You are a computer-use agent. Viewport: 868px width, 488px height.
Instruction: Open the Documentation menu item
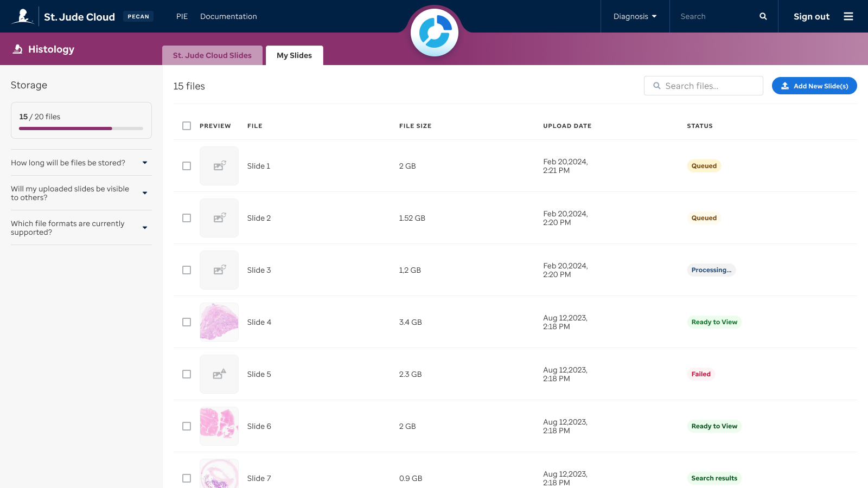point(228,16)
